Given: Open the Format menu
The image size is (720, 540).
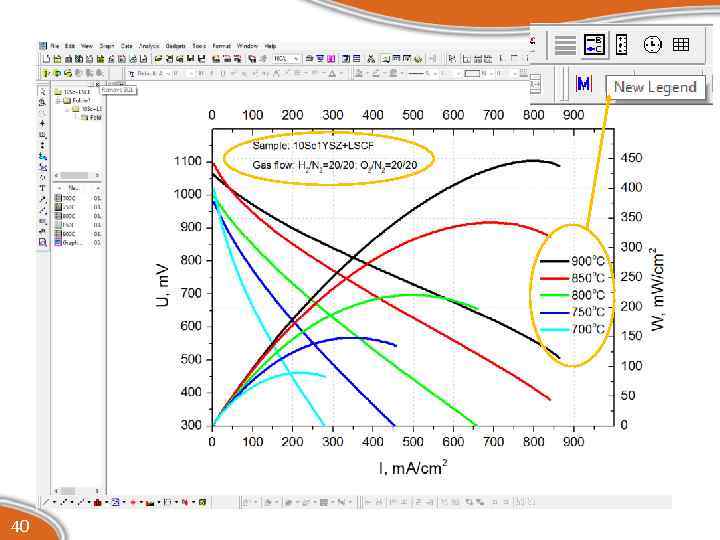Looking at the screenshot, I should (221, 46).
